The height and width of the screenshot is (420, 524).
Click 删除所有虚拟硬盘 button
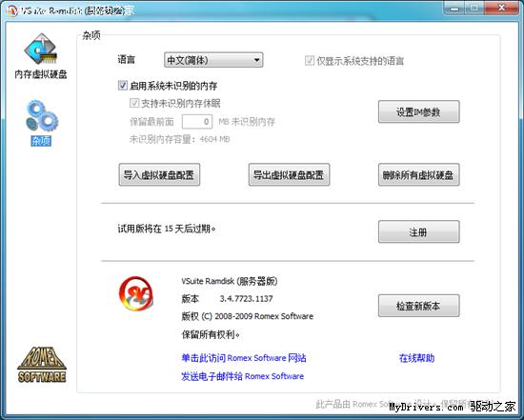[419, 174]
